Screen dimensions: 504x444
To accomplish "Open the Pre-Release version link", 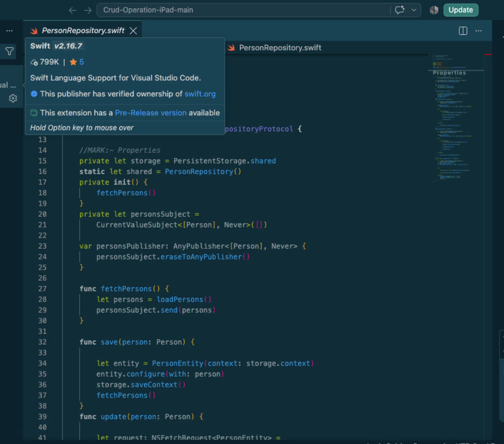I will [x=150, y=113].
